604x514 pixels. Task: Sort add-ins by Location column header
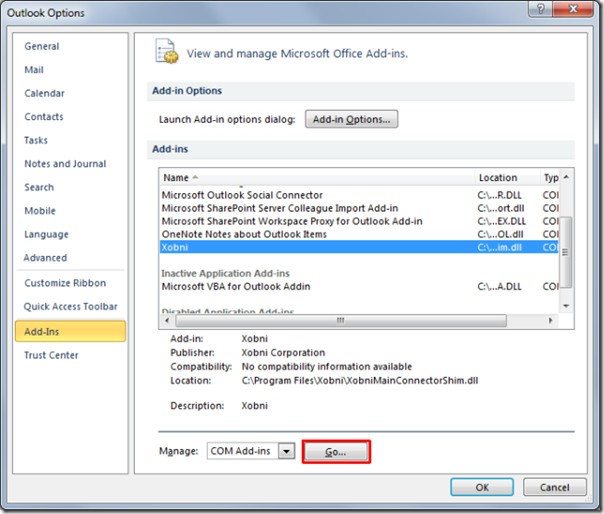(505, 177)
